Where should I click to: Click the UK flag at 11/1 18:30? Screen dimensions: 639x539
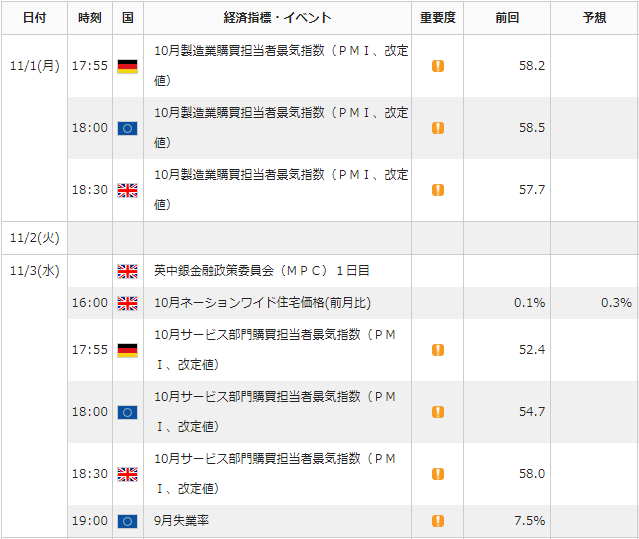(128, 190)
